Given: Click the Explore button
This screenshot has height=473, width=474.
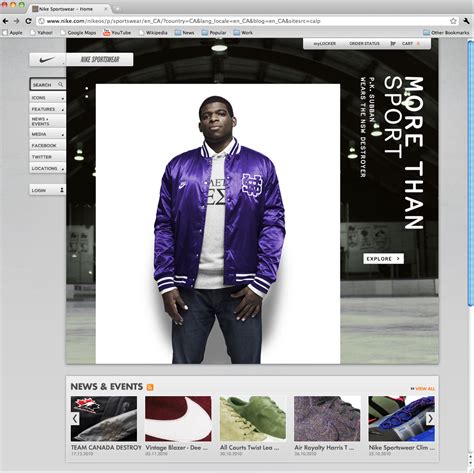Looking at the screenshot, I should click(x=383, y=259).
